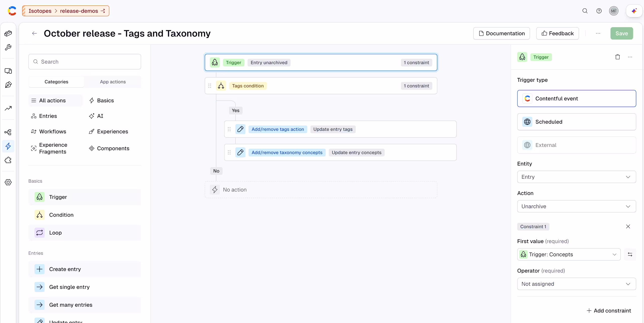Screen dimensions: 644x323
Task: Filter by Workflows category
Action: [x=49, y=131]
